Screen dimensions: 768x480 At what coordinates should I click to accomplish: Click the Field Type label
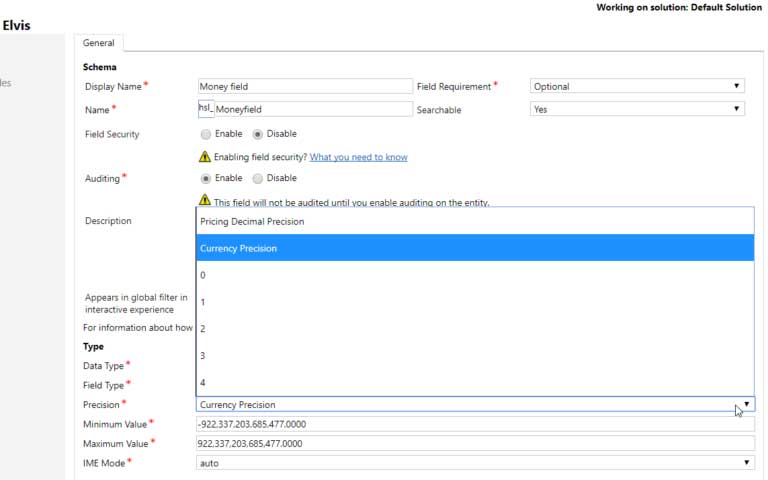pos(103,385)
